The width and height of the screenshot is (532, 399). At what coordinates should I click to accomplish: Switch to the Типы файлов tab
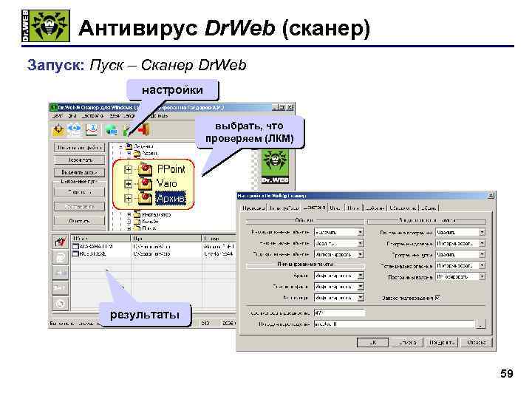(x=284, y=208)
